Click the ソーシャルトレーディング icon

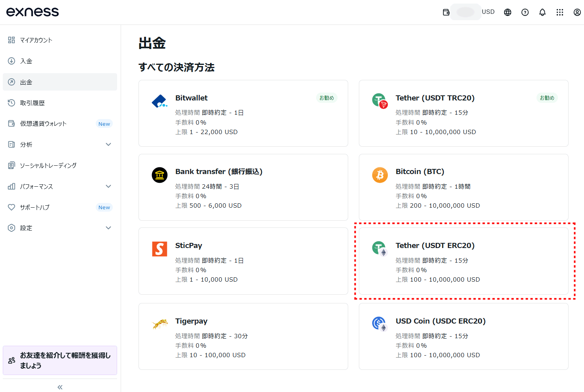(11, 165)
